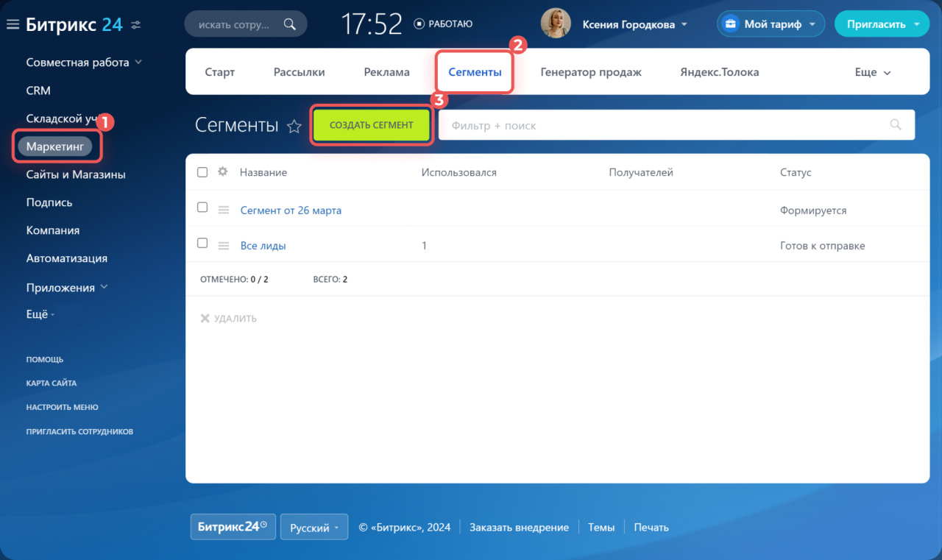Screen dimensions: 942x560
Task: Click the СОЗДАТЬ СЕГМЕНТ button
Action: [371, 125]
